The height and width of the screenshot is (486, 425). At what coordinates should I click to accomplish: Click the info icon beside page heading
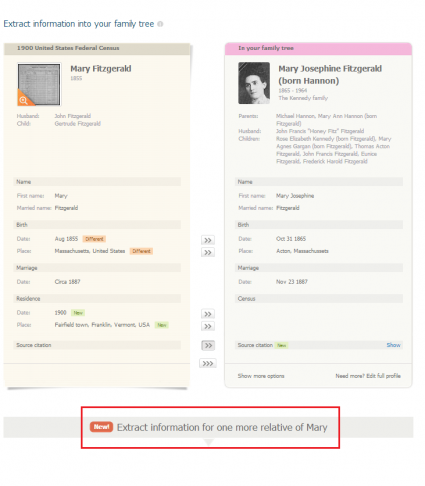(x=160, y=24)
